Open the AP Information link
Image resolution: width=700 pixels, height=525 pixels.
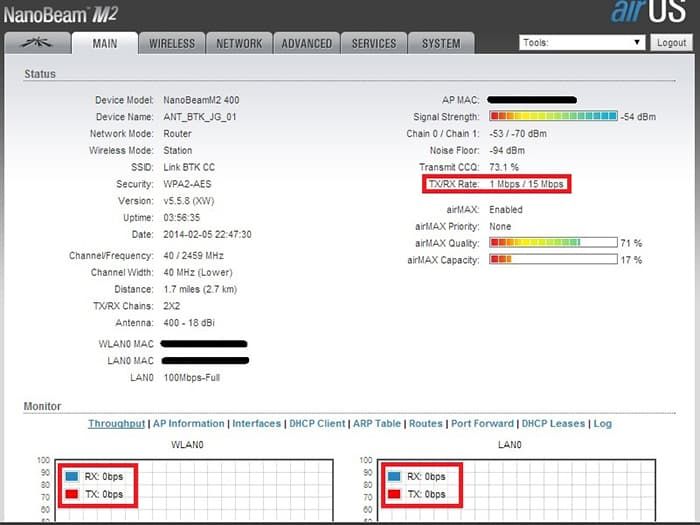point(189,424)
